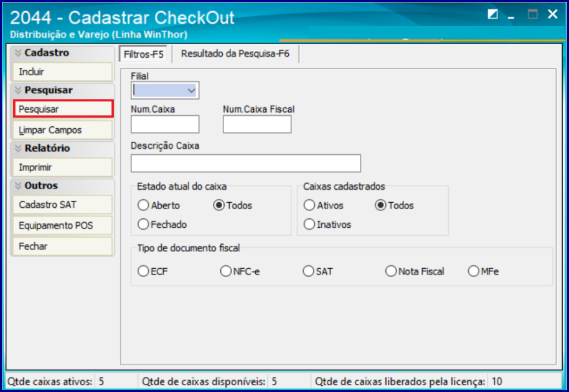Click the license count value 10
This screenshot has height=392, width=569.
(x=497, y=381)
